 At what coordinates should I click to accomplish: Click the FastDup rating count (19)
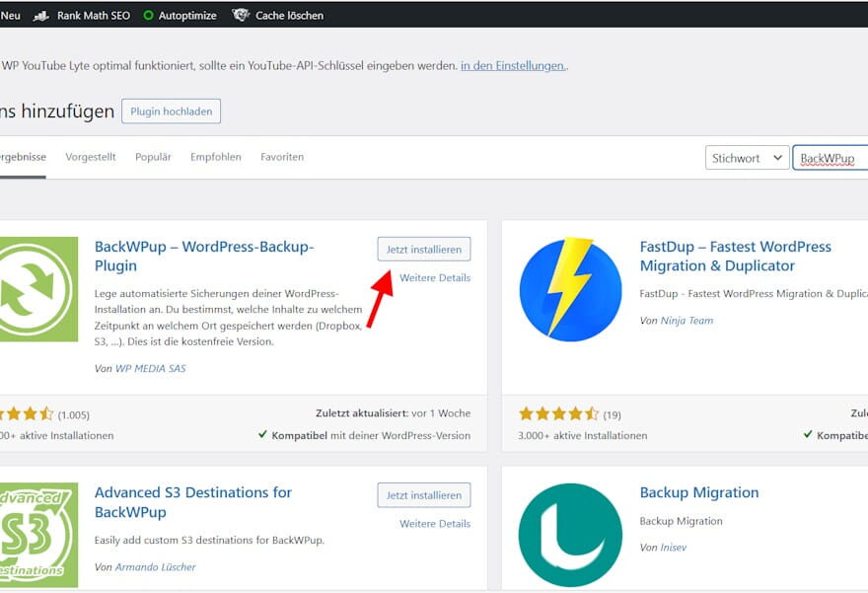click(x=612, y=414)
